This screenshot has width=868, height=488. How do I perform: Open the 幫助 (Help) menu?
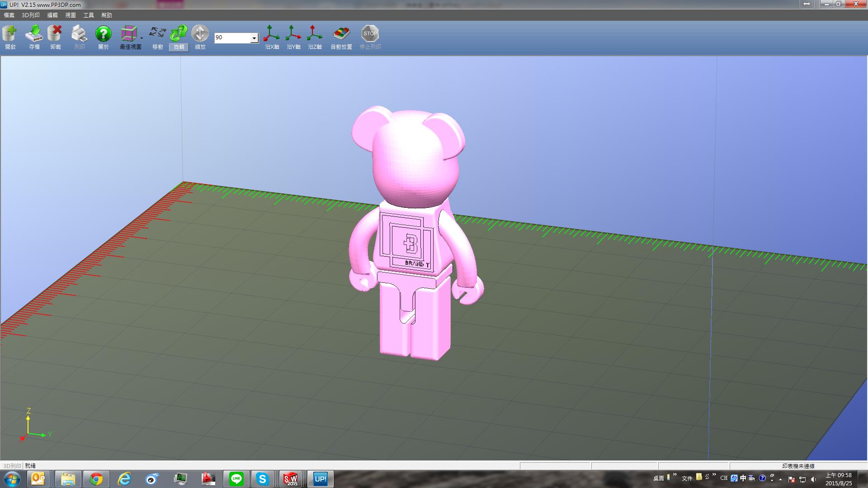point(107,15)
